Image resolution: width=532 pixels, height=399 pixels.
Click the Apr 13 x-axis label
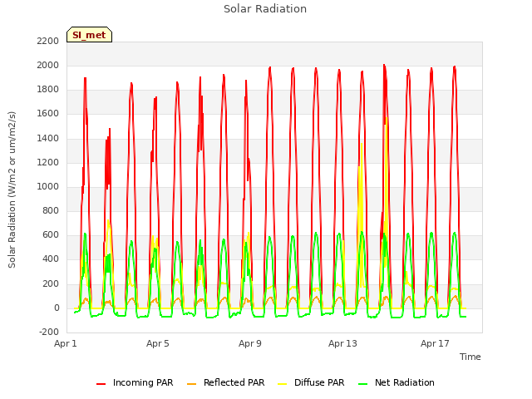[x=342, y=343]
